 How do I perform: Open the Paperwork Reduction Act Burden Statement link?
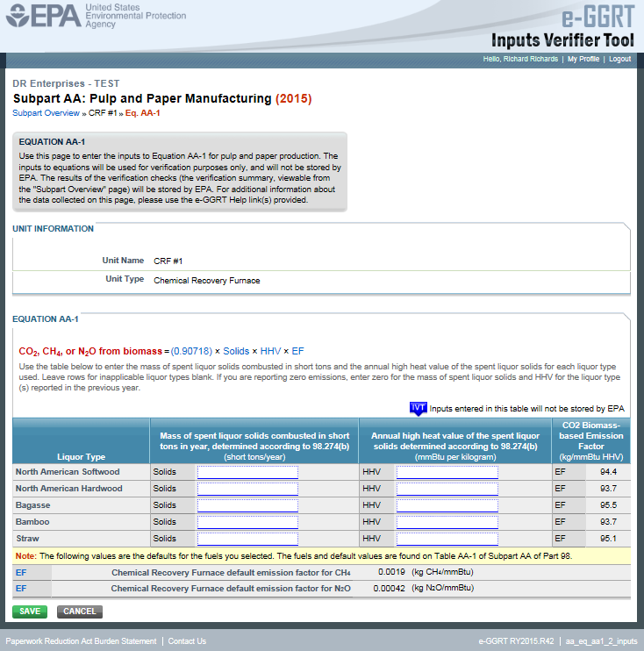(x=81, y=641)
